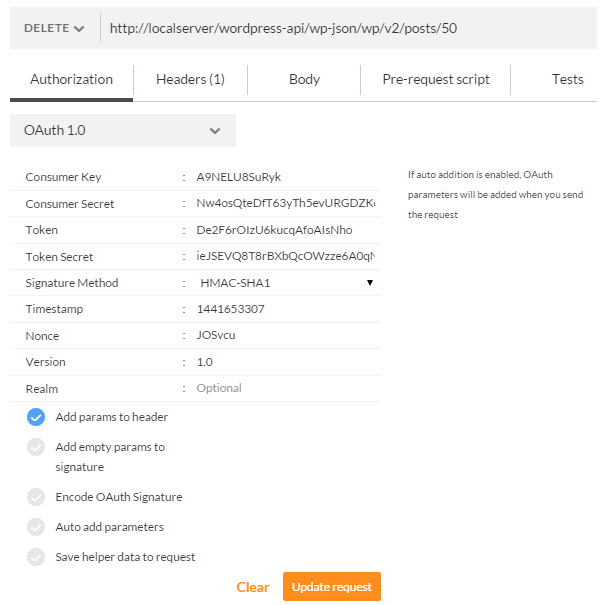Click the Token Secret label
Screen dimensions: 600x605
(59, 257)
